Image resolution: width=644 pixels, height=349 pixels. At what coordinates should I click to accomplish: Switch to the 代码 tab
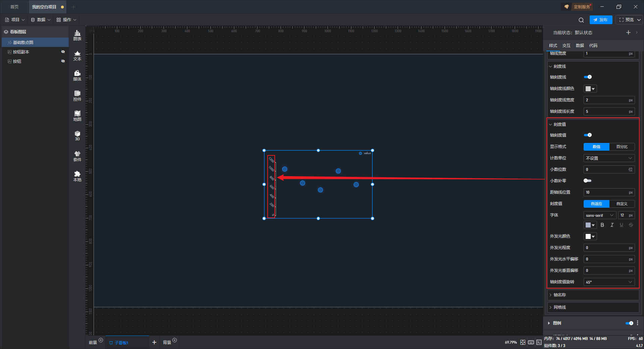593,46
